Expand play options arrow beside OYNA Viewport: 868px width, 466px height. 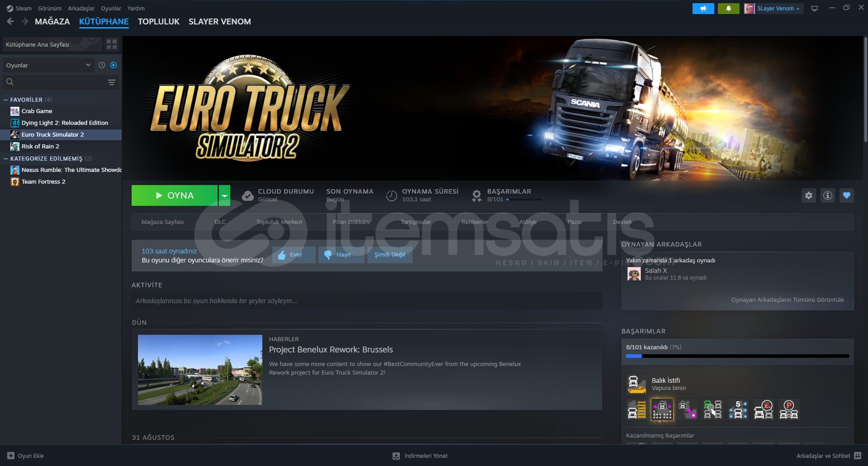point(224,195)
